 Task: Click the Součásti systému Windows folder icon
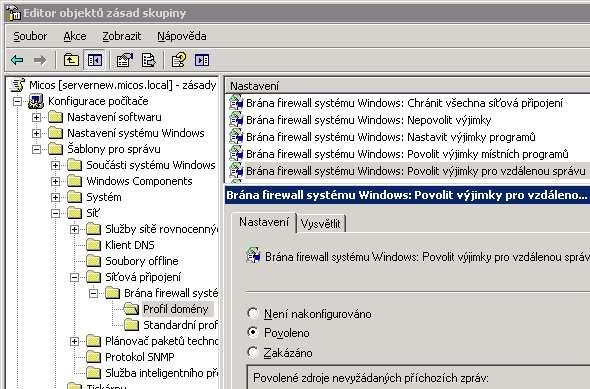75,165
